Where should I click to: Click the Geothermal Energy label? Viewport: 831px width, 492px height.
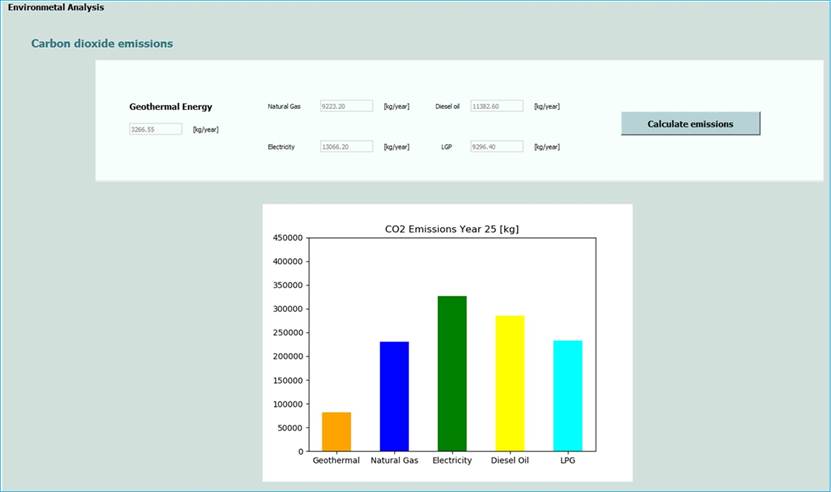[171, 107]
